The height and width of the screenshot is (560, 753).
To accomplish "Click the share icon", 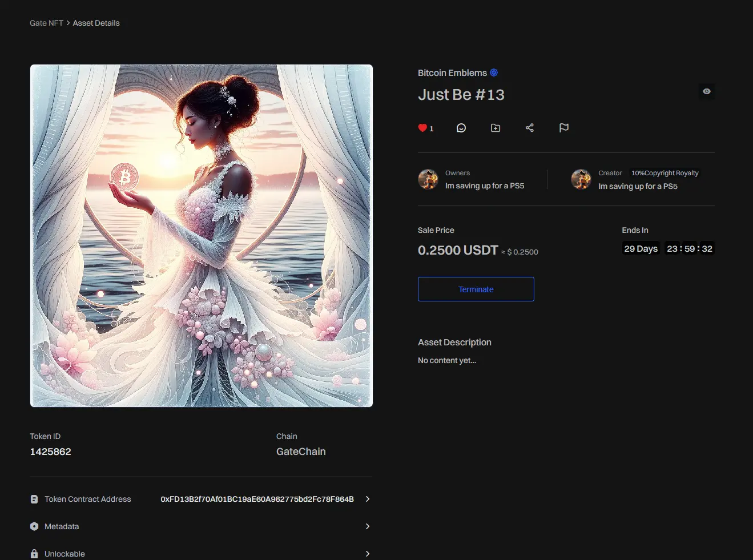I will tap(530, 128).
